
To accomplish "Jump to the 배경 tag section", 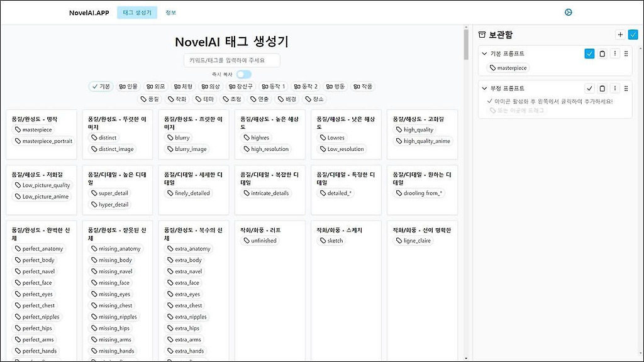I will (287, 99).
